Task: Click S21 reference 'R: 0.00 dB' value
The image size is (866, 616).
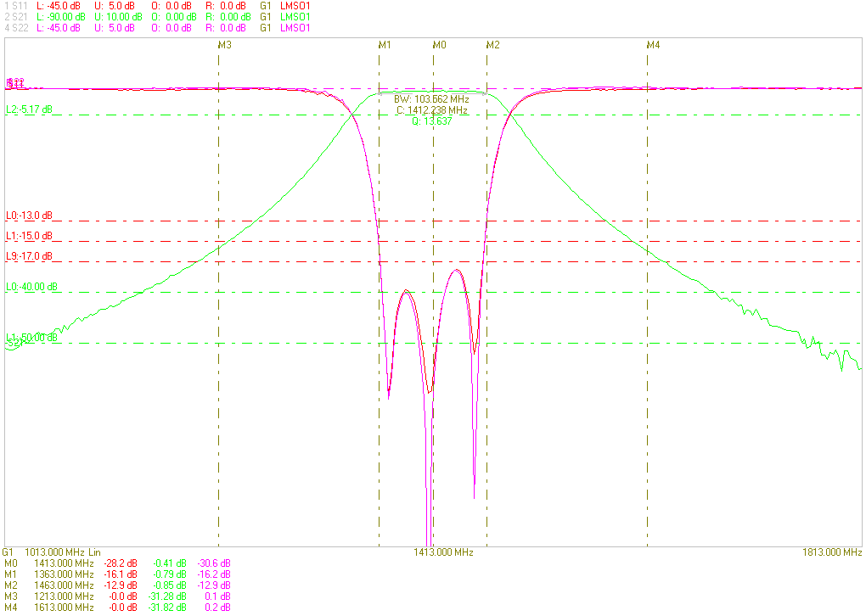Action: click(228, 17)
